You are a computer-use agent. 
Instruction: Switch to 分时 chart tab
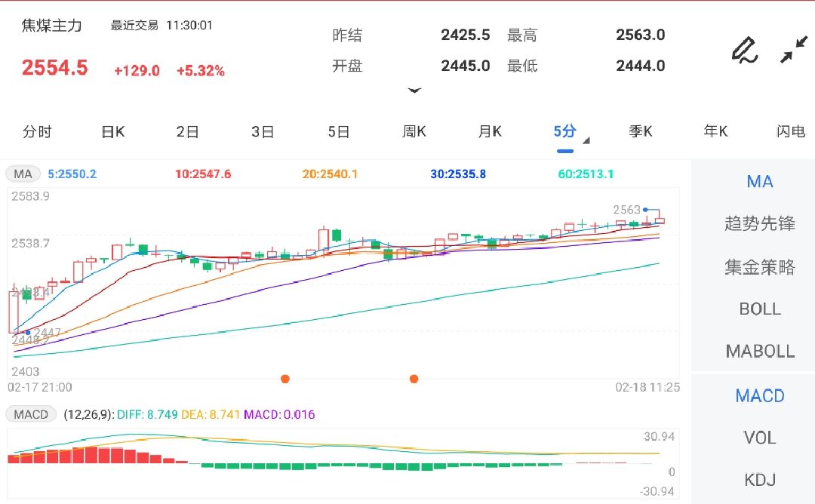38,132
